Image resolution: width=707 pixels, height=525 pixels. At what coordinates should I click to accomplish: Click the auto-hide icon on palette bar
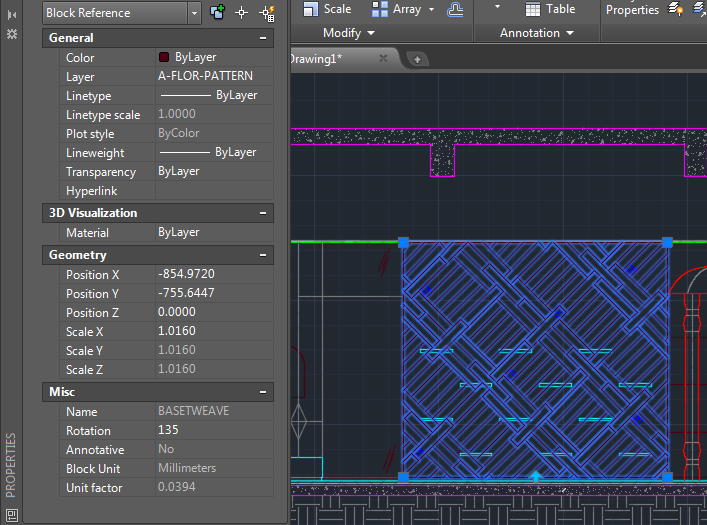click(x=12, y=15)
